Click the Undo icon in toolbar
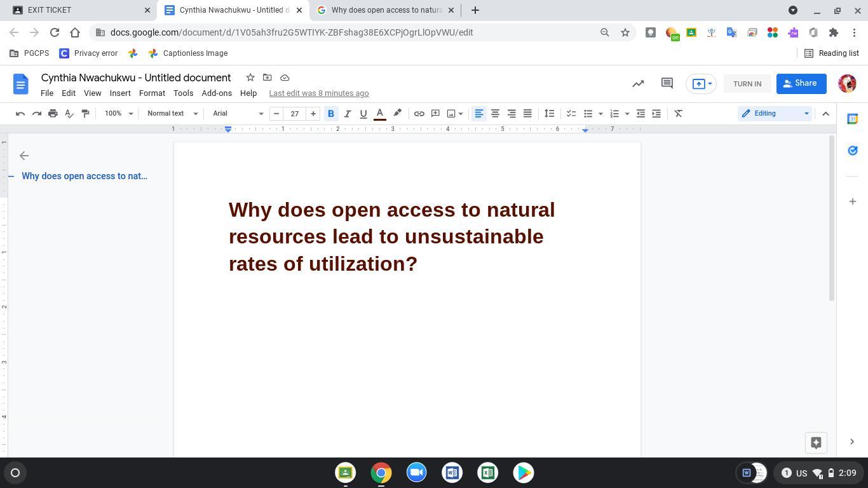The height and width of the screenshot is (488, 868). coord(20,114)
